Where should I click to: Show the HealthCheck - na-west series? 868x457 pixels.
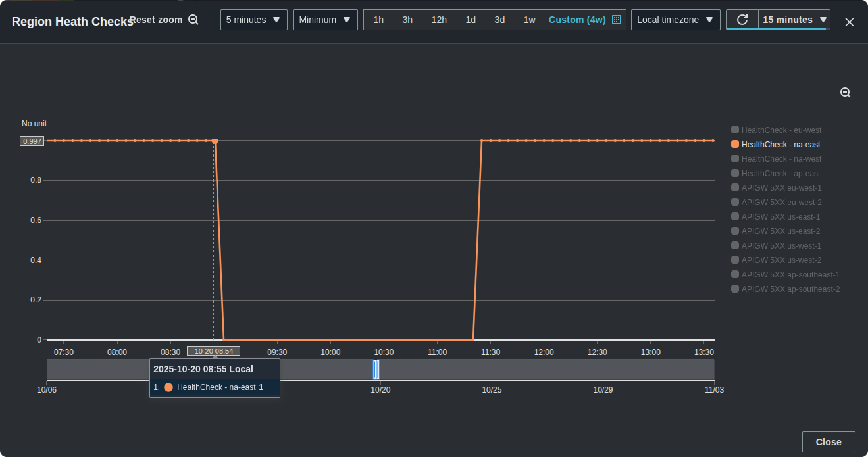tap(776, 159)
